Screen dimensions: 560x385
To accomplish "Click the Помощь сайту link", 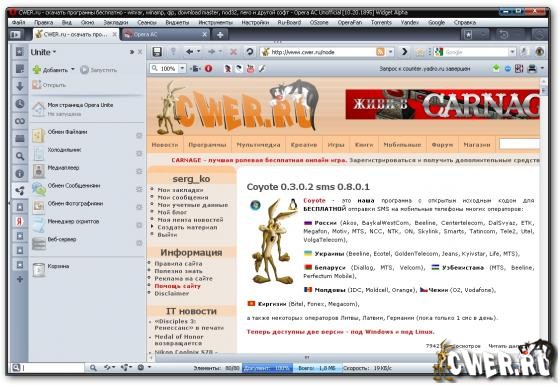I will pos(178,286).
